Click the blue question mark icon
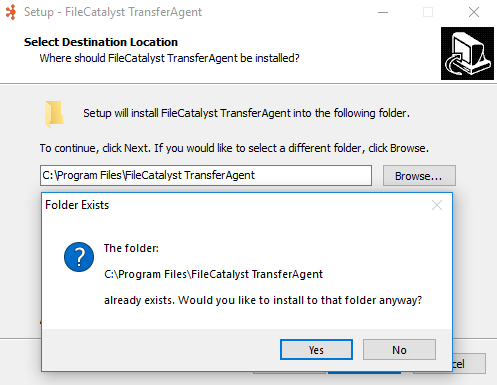The width and height of the screenshot is (497, 385). click(79, 257)
